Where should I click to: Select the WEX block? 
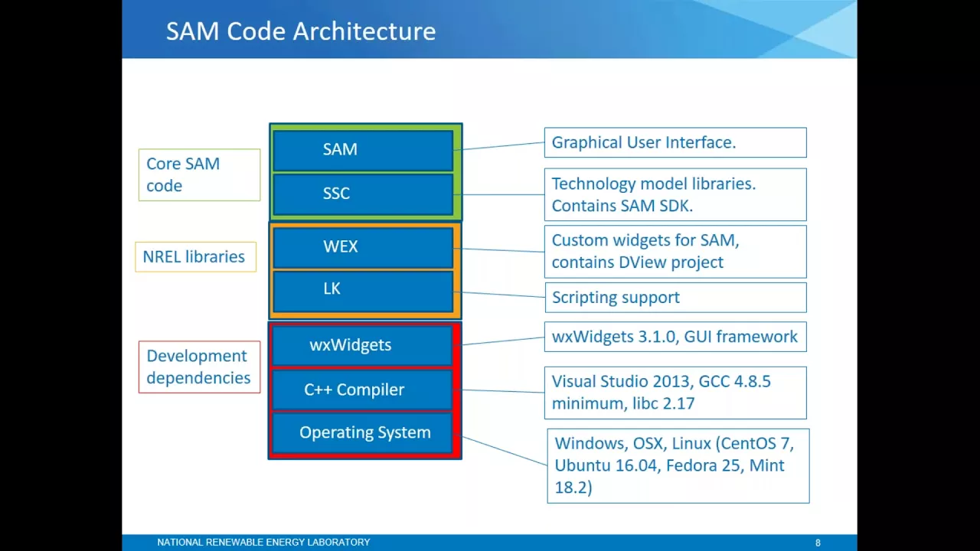(x=363, y=247)
